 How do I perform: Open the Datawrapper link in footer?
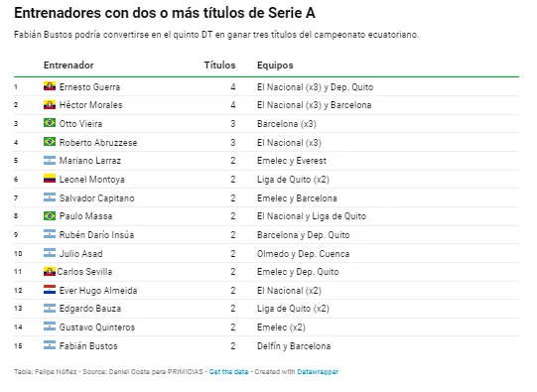click(318, 372)
